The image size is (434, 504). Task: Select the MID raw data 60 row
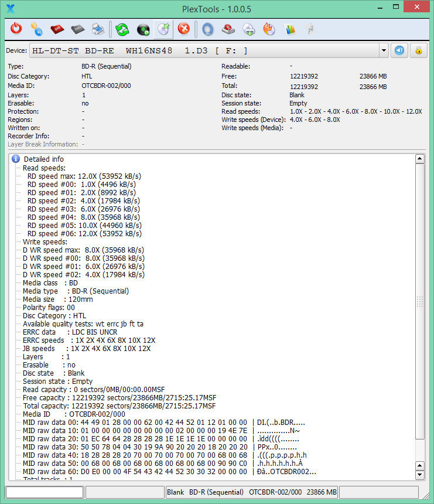pyautogui.click(x=169, y=472)
